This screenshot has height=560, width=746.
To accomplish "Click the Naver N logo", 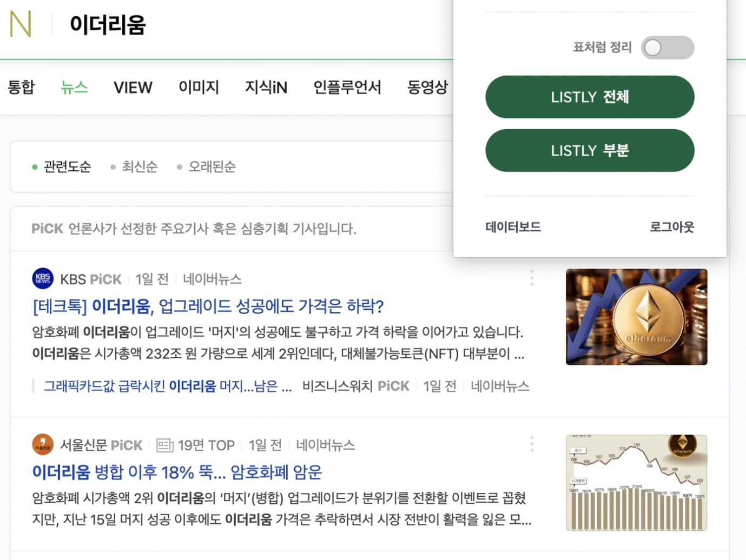I will (x=21, y=24).
